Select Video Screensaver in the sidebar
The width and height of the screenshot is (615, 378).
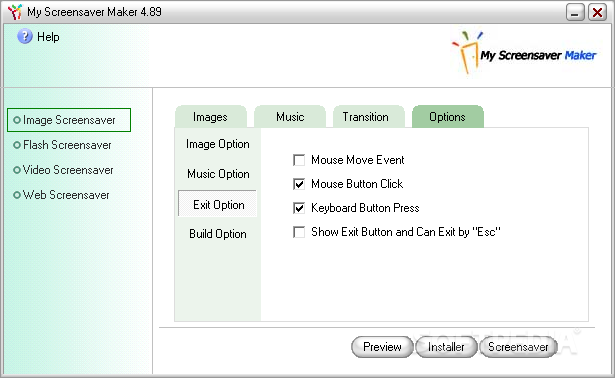tap(64, 170)
